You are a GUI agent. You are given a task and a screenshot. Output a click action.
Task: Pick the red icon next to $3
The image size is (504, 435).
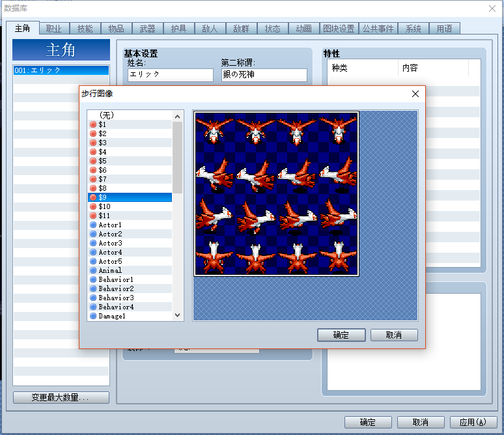93,143
